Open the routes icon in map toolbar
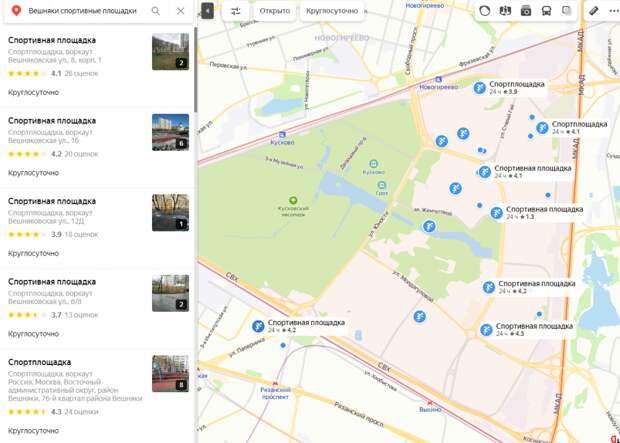 pos(505,11)
